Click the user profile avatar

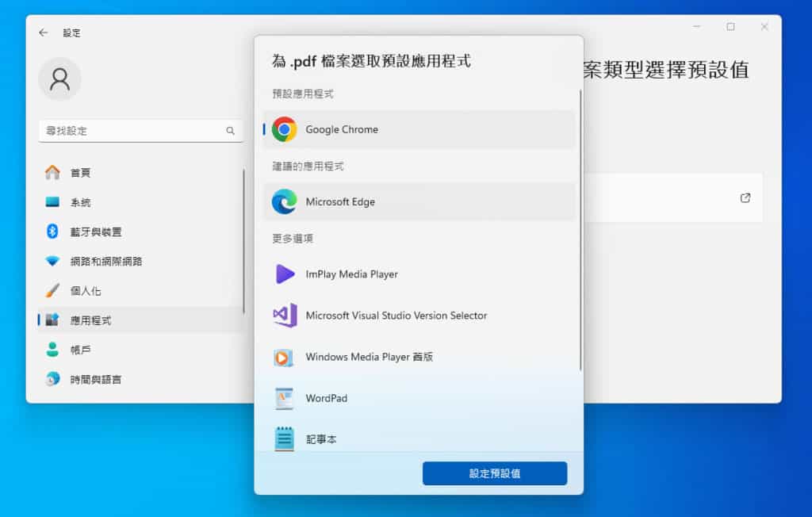pyautogui.click(x=59, y=79)
